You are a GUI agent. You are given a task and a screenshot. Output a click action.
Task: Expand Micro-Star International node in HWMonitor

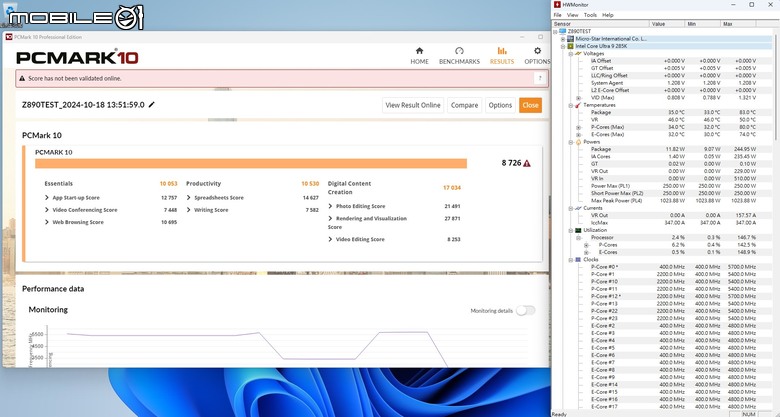point(563,39)
